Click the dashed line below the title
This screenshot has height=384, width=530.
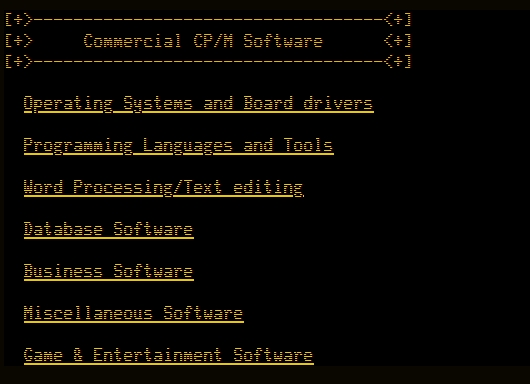click(x=209, y=62)
